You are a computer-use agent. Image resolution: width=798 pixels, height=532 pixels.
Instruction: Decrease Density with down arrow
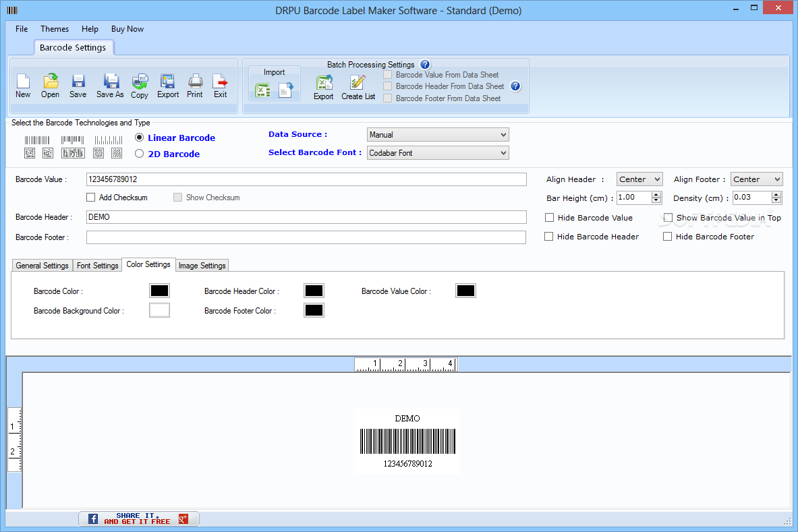[776, 200]
